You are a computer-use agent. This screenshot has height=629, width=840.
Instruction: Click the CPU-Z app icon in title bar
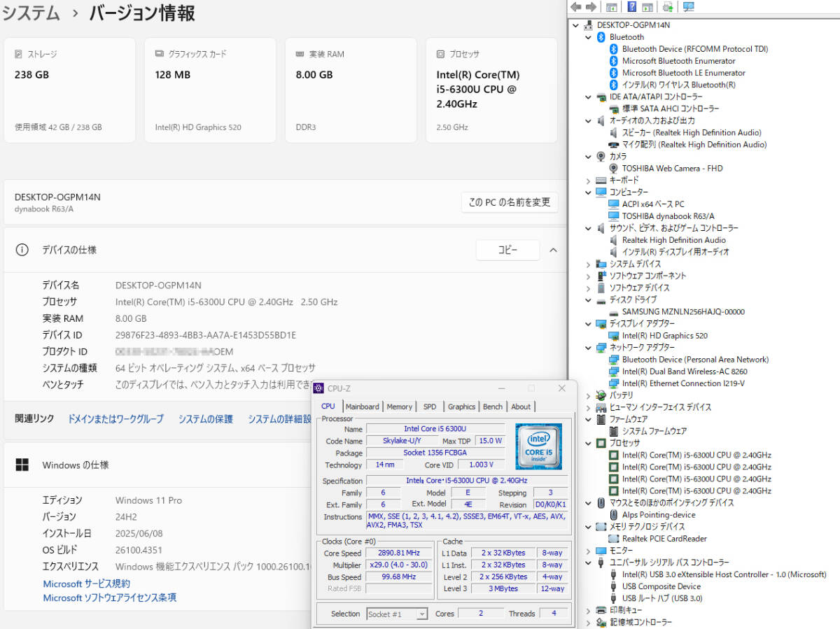click(319, 388)
